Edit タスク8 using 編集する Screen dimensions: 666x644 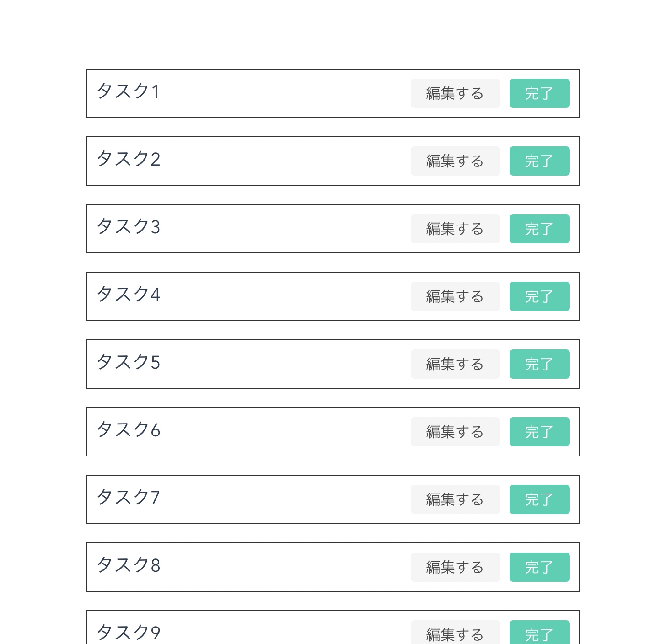click(455, 567)
